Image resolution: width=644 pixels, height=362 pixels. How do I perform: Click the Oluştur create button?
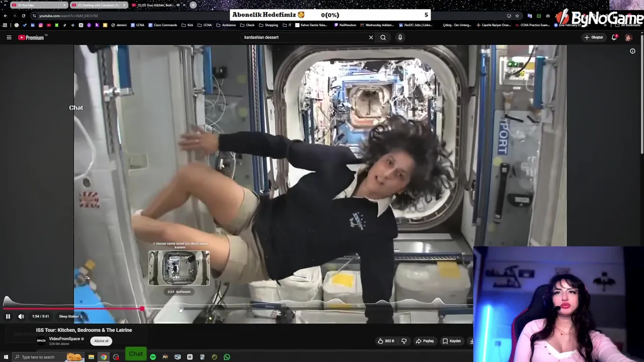point(594,37)
